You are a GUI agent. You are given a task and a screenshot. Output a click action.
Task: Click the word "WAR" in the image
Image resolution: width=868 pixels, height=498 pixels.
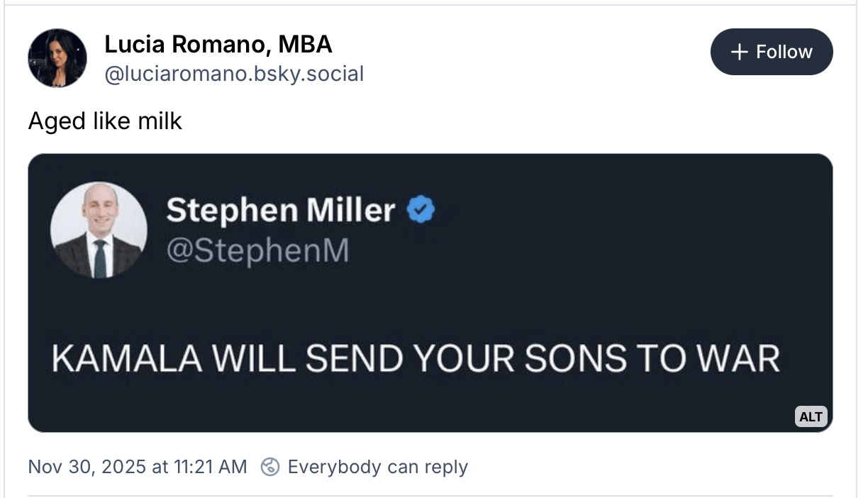743,358
